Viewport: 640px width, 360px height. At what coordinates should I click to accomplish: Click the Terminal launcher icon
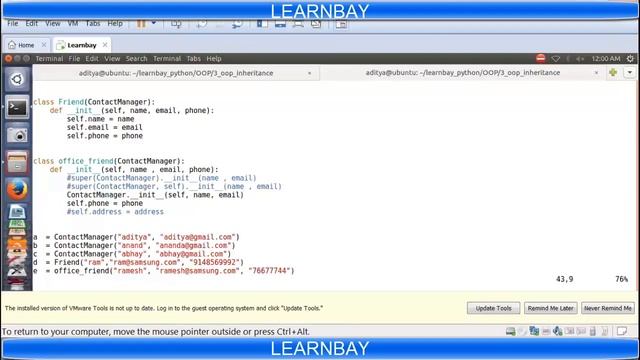[17, 107]
